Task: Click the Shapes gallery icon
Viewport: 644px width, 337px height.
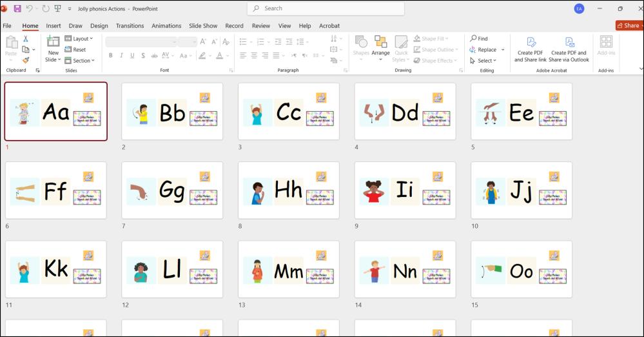Action: [x=361, y=42]
